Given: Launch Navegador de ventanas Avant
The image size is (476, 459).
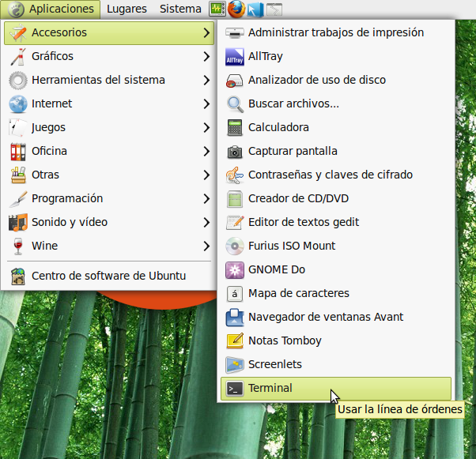Looking at the screenshot, I should click(x=336, y=318).
